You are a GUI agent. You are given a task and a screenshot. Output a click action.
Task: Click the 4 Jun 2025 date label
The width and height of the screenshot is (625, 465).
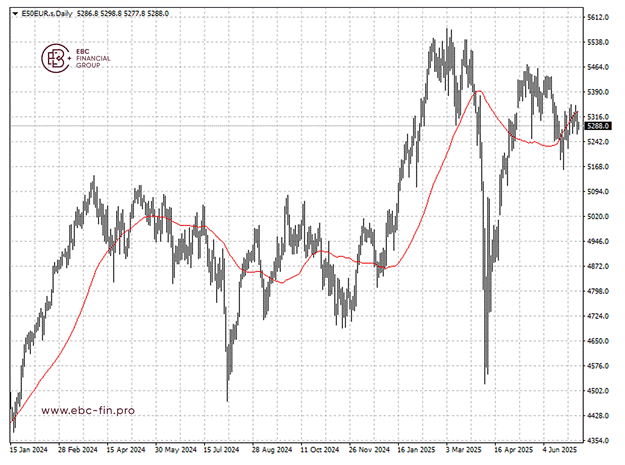[560, 450]
